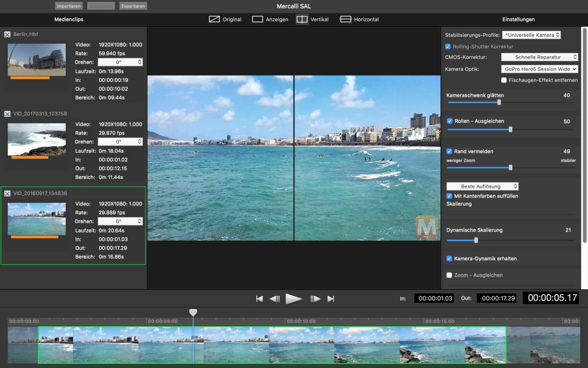
Task: Toggle the VID_20160917_134836 clip checkbox
Action: coord(7,193)
